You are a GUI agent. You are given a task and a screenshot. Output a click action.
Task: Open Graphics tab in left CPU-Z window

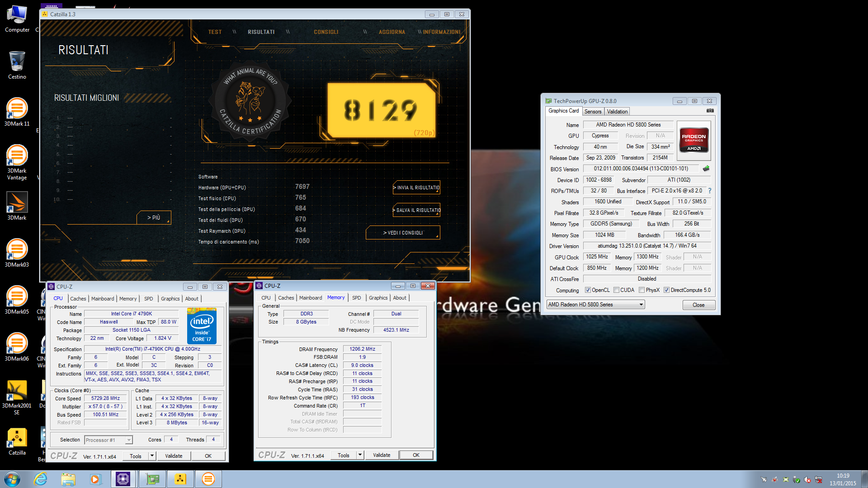[170, 299]
